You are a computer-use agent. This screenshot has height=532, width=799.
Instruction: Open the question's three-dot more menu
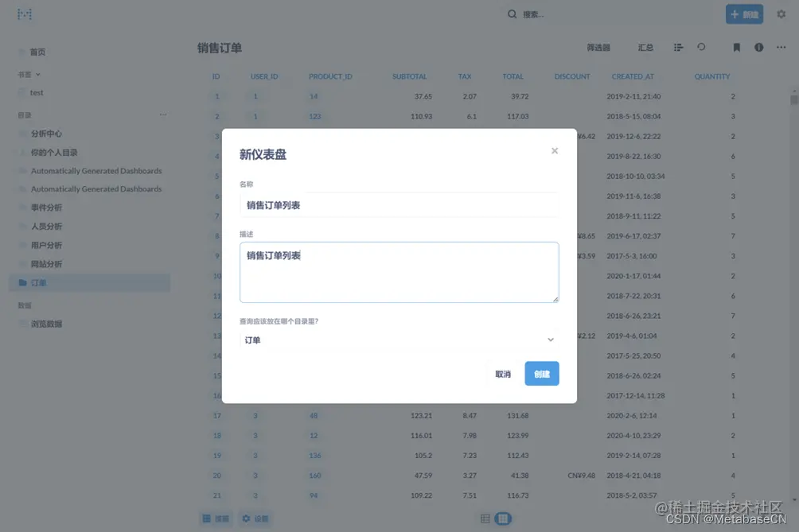click(781, 48)
